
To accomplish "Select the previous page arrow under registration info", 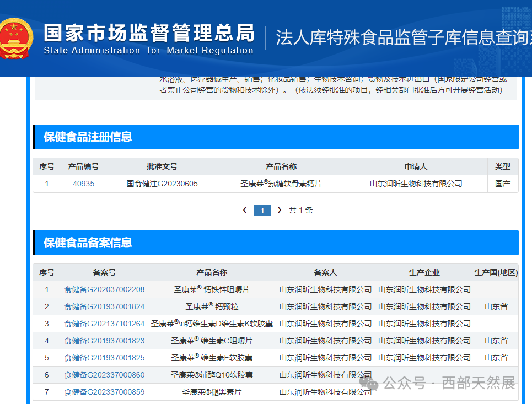I will (x=244, y=210).
